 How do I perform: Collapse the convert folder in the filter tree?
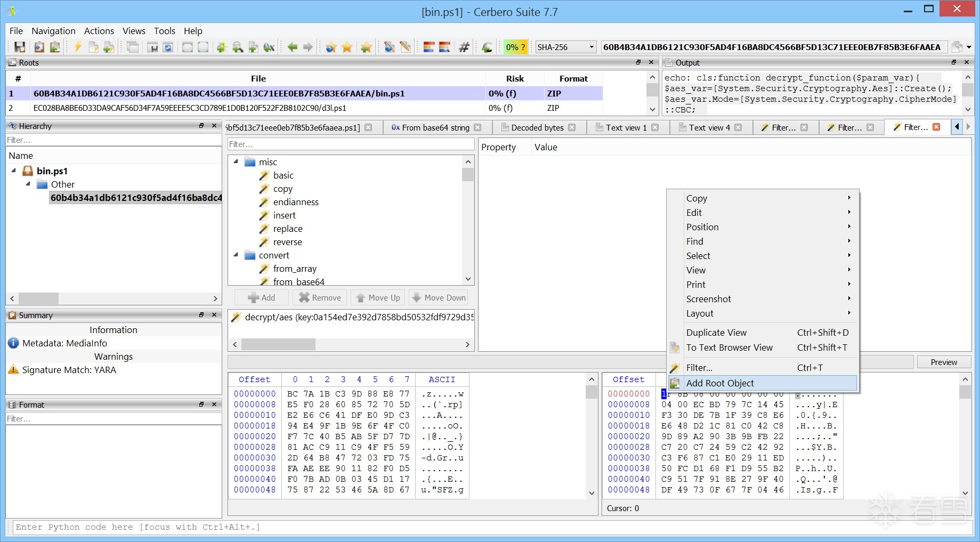(x=236, y=255)
